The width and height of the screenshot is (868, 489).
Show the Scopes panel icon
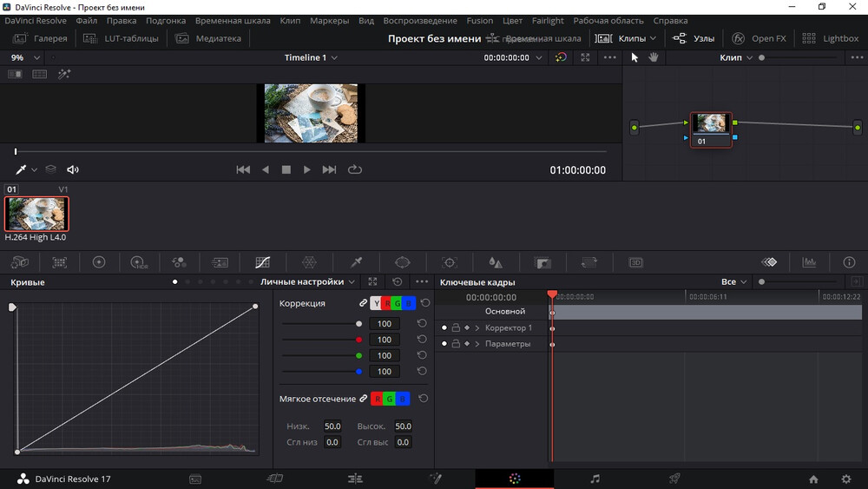click(x=809, y=262)
